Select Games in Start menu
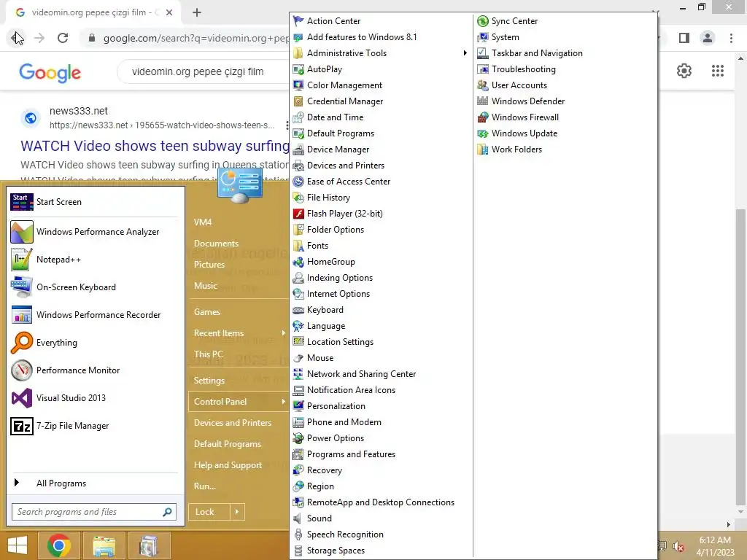747x560 pixels. click(x=206, y=312)
